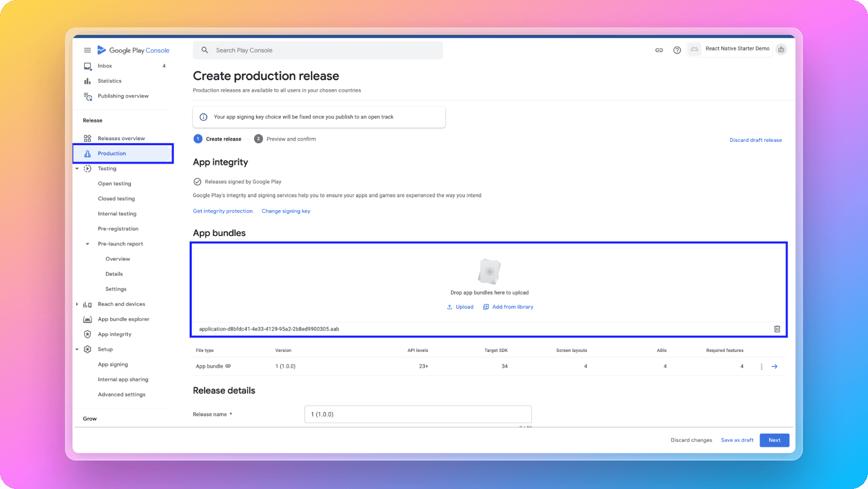Open help question mark icon
Viewport: 868px width, 489px height.
coord(677,50)
